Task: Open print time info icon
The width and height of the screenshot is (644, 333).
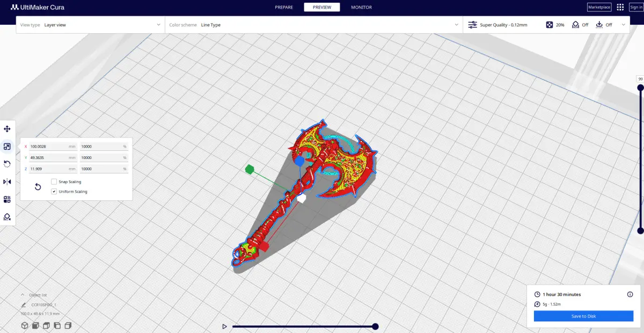Action: click(630, 294)
